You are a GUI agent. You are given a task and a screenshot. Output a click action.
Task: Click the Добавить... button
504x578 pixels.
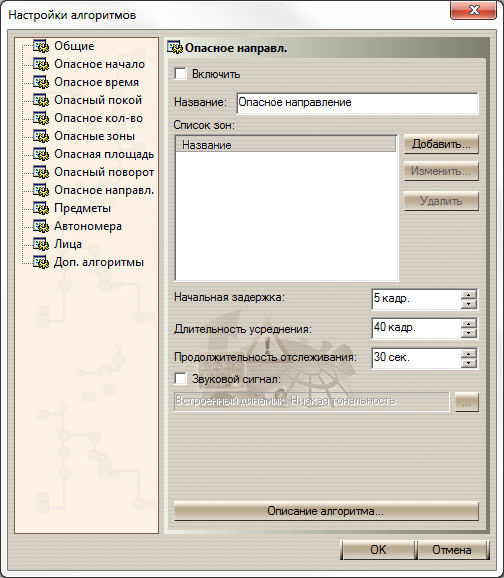coord(441,144)
